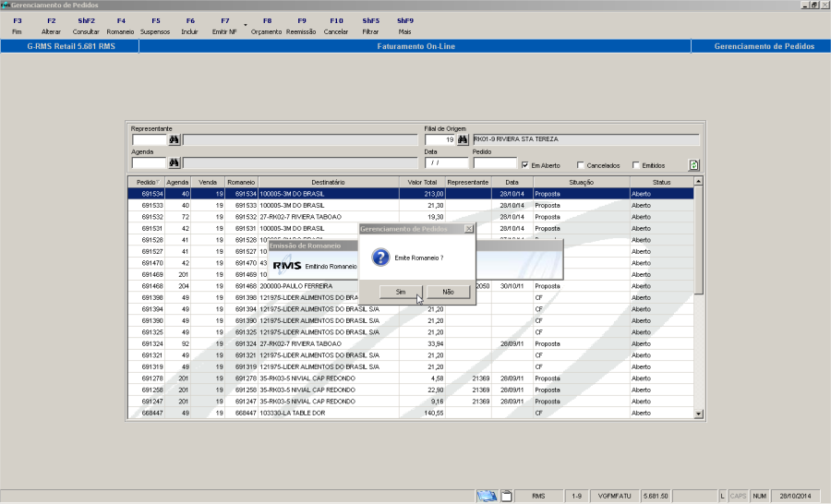This screenshot has height=504, width=831.
Task: Open Filial de Origem lookup binoculars
Action: [x=463, y=140]
